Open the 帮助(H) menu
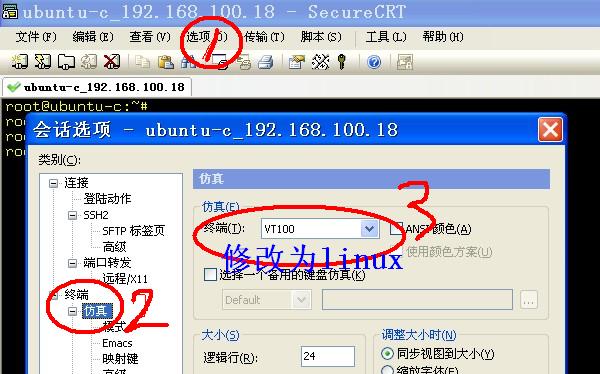 click(443, 37)
